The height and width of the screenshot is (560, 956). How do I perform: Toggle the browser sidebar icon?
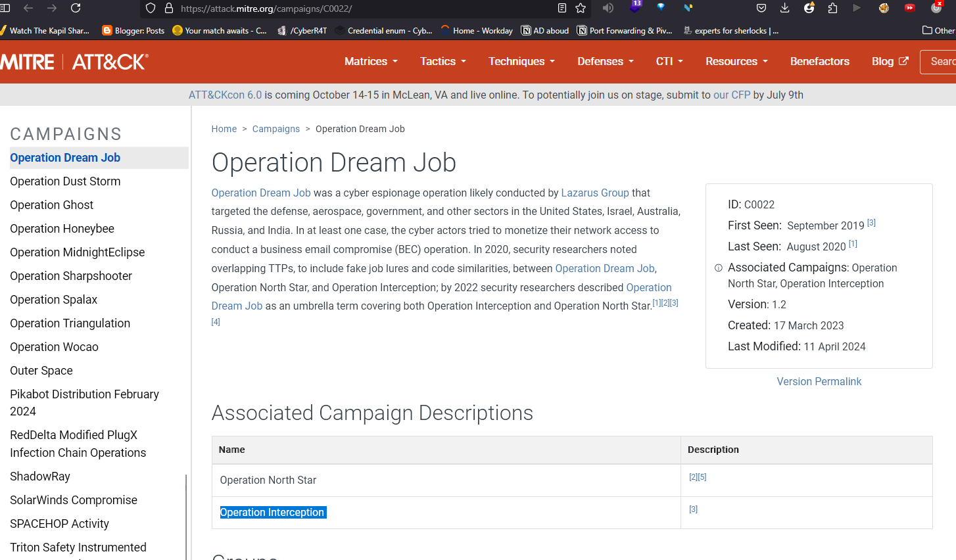coord(5,8)
